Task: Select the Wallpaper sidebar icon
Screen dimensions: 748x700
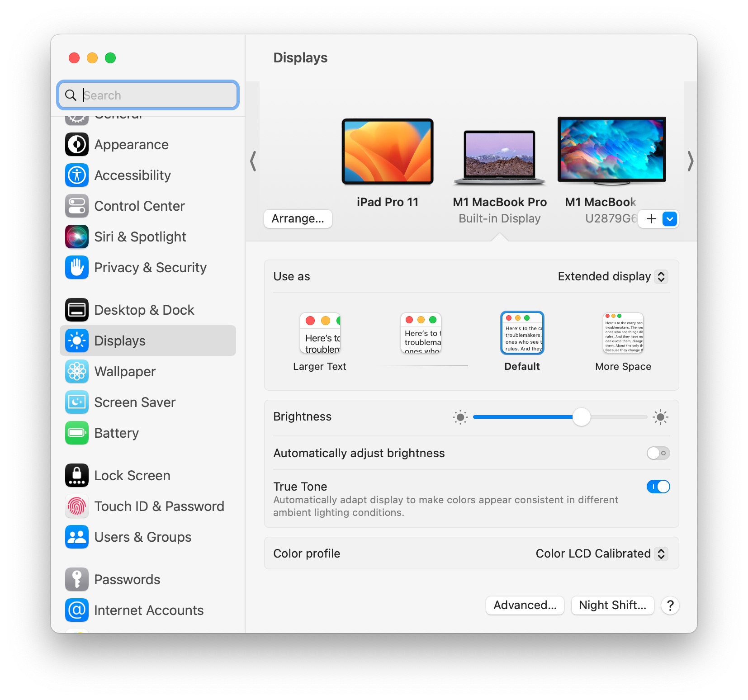Action: coord(77,371)
